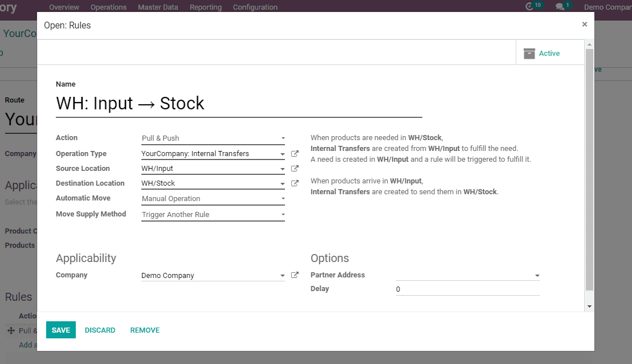
Task: Open the Source Location WH/Input dropdown
Action: click(x=213, y=169)
